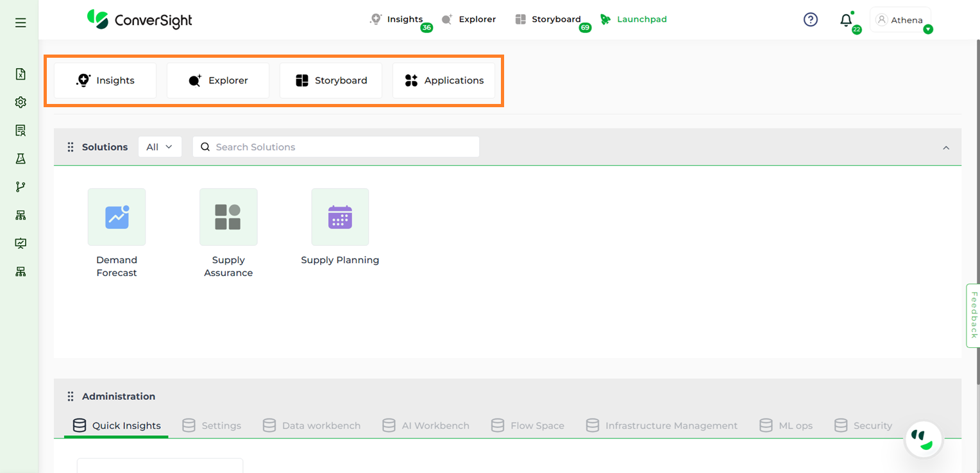Click the notifications bell showing 22 alerts
The image size is (980, 473).
coord(846,20)
